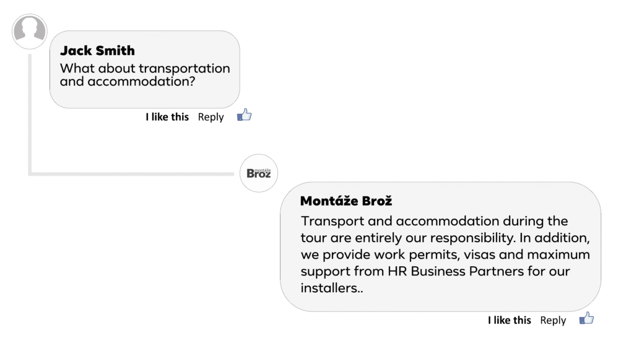Image resolution: width=634 pixels, height=364 pixels.
Task: Click the thread connector line between comments
Action: [x=124, y=174]
